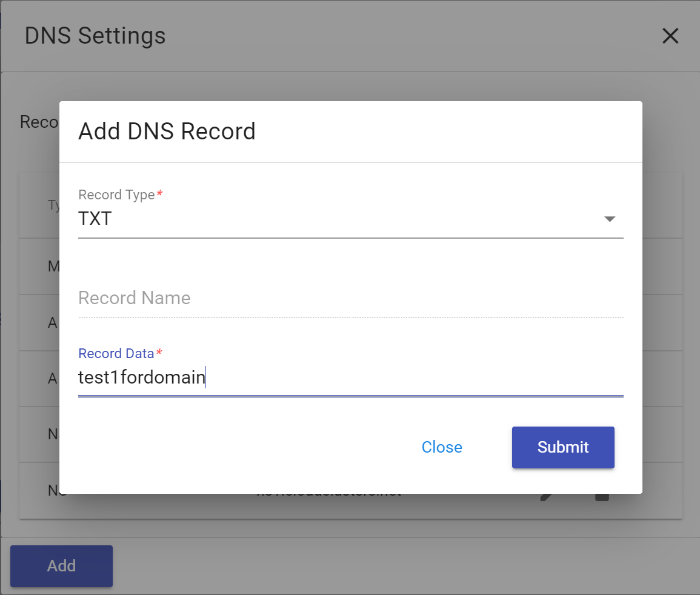Viewport: 700px width, 595px height.
Task: Focus the empty Record Name field
Action: coord(350,298)
